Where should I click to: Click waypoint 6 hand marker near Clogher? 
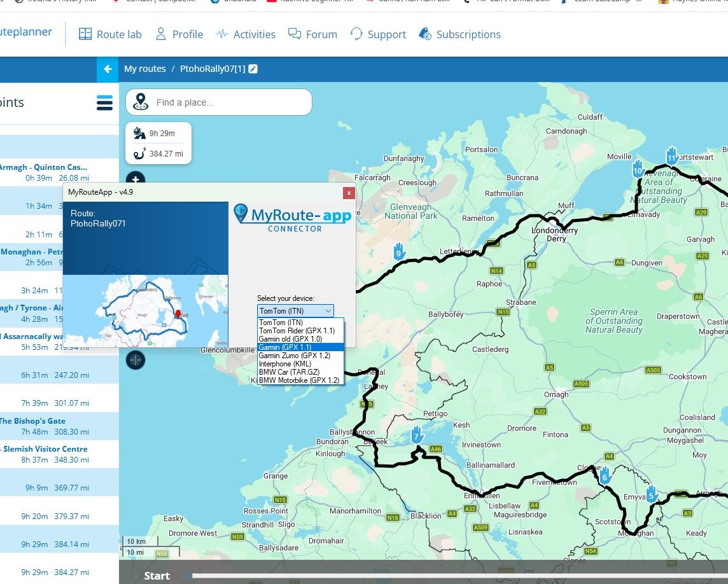point(604,475)
